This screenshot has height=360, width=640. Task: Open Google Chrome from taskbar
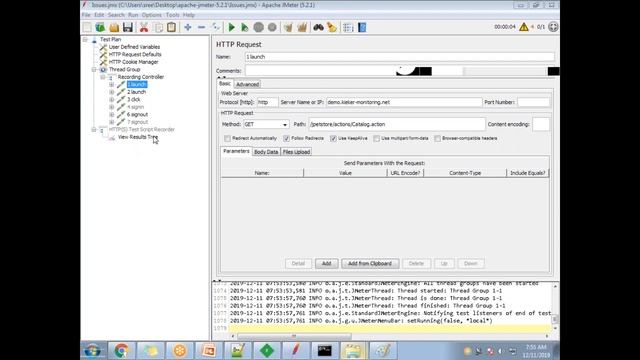point(121,350)
